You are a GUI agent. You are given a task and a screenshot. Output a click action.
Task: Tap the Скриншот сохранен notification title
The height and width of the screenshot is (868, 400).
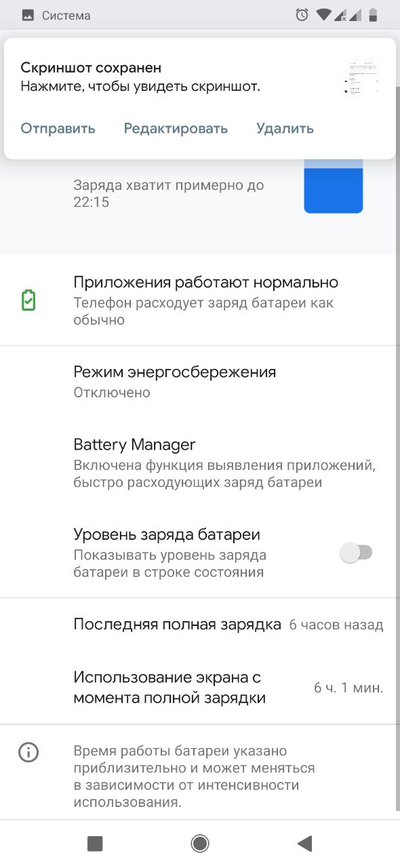pos(91,67)
